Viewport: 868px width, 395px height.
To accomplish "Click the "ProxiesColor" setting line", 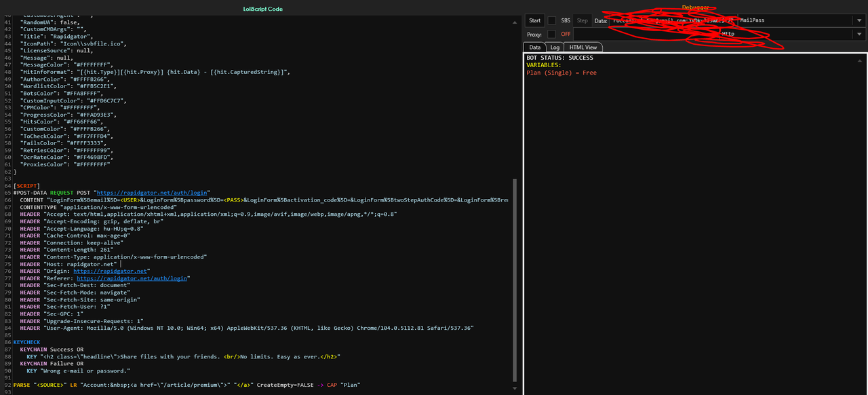I will (x=64, y=164).
